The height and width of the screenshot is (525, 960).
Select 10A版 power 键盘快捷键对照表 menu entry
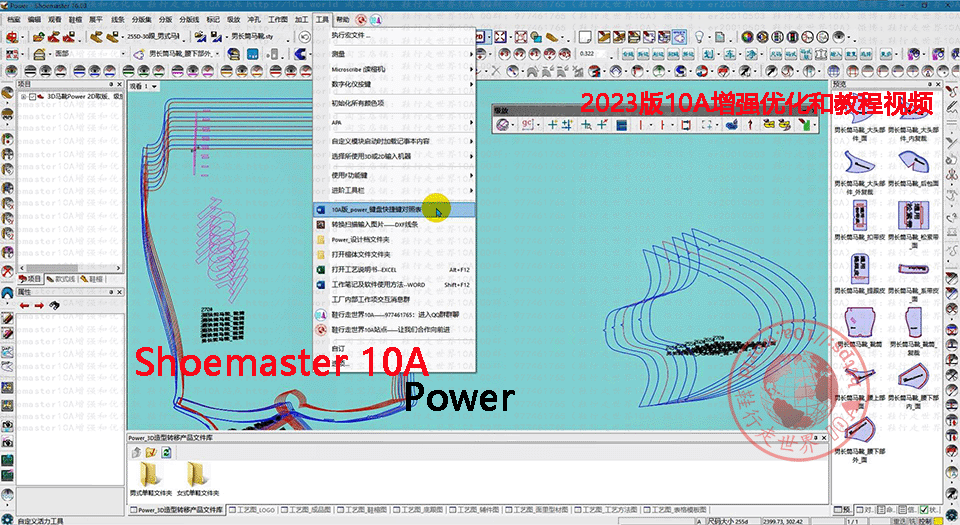(394, 209)
